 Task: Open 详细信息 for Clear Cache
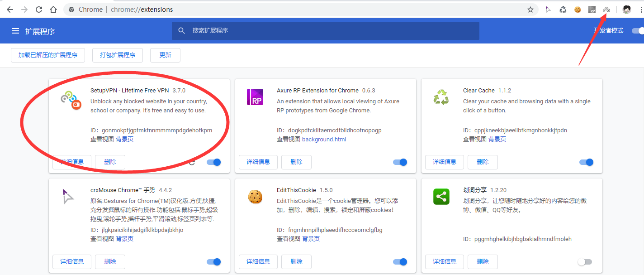[445, 162]
